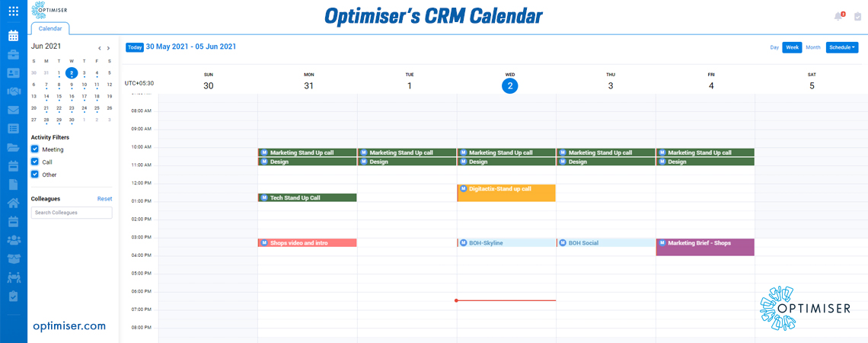Open the folder icon in sidebar

[13, 147]
